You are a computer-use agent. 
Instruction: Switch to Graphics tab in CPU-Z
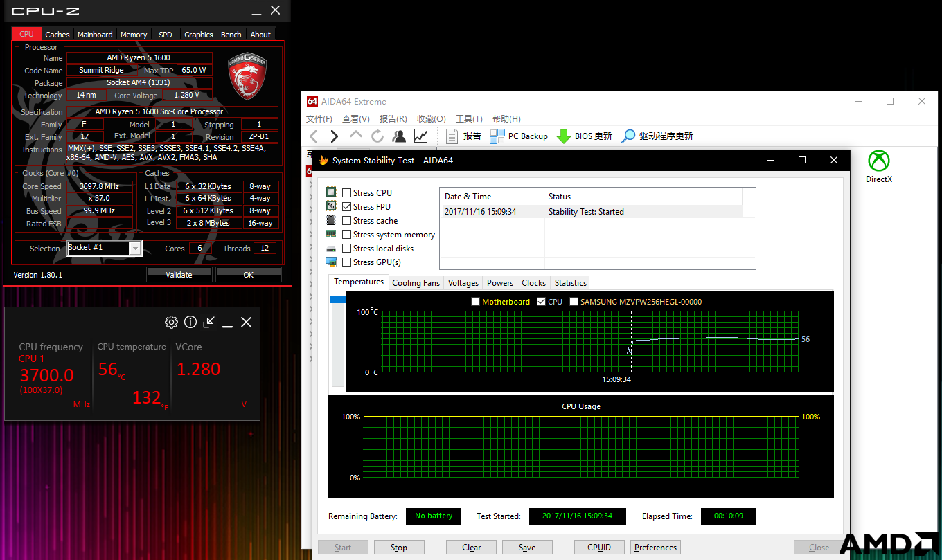(199, 35)
